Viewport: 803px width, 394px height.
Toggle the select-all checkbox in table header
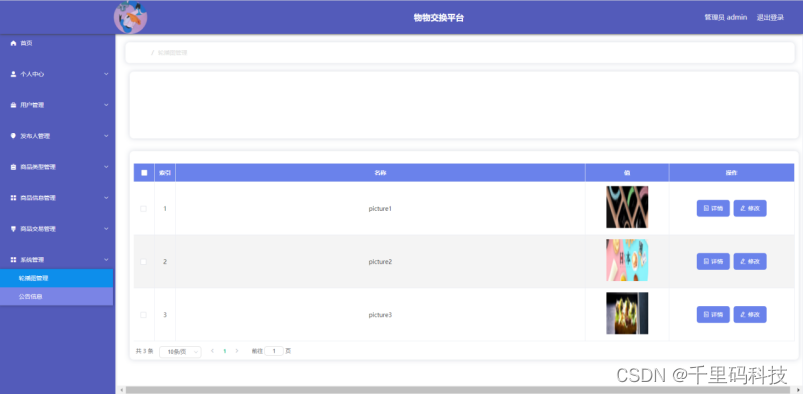(x=144, y=173)
